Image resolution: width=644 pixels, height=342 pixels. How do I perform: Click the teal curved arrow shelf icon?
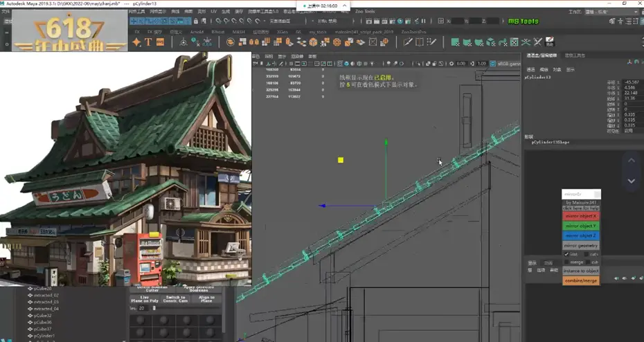(x=503, y=42)
